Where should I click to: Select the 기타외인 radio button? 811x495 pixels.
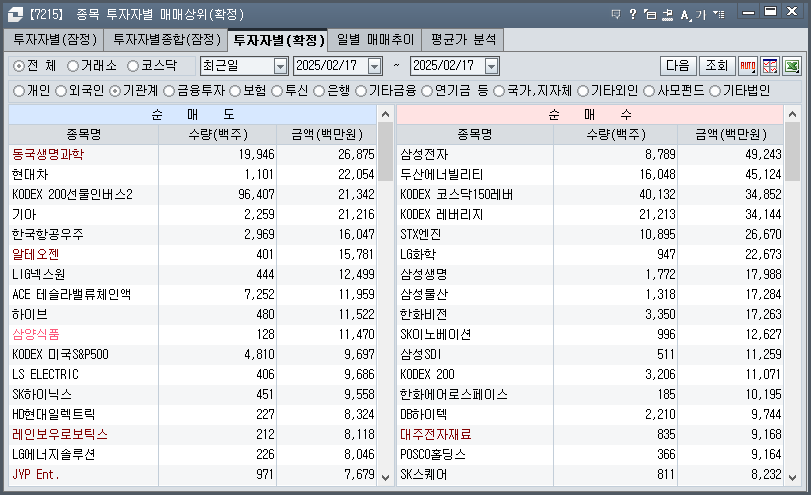(x=583, y=91)
